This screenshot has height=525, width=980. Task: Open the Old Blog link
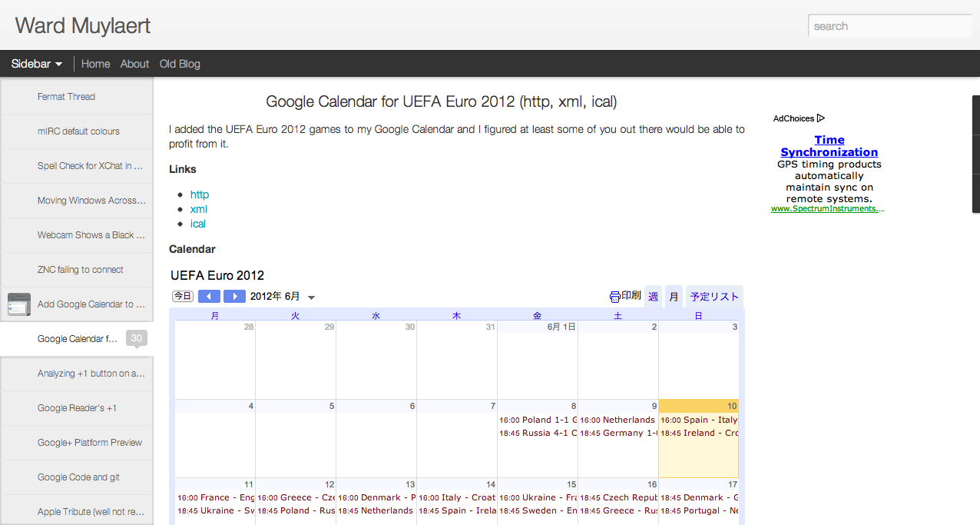(x=180, y=64)
